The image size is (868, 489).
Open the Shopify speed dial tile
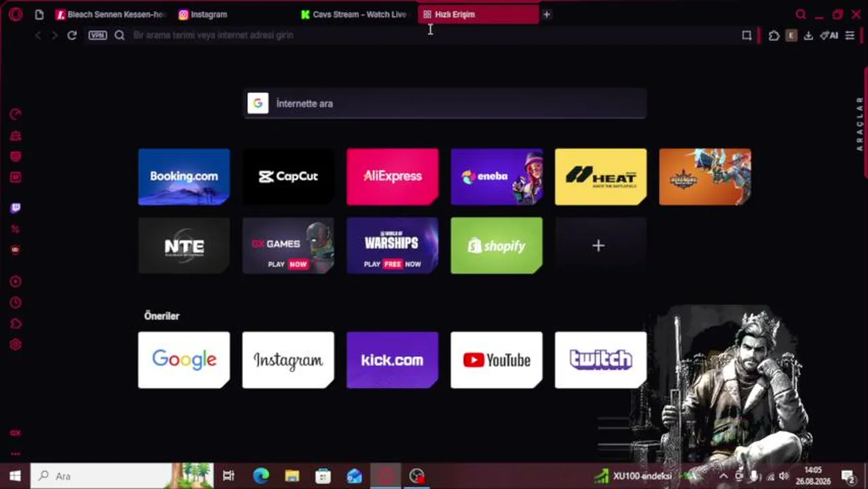click(496, 245)
